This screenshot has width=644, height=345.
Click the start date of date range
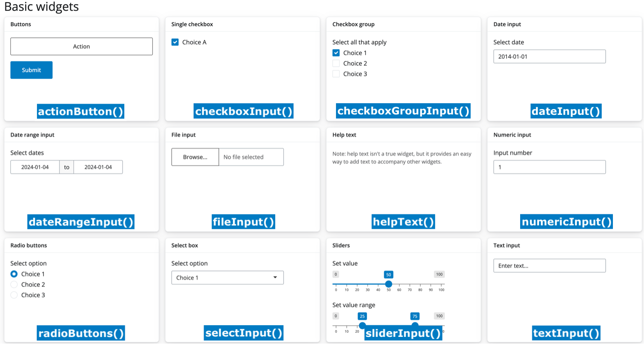35,167
